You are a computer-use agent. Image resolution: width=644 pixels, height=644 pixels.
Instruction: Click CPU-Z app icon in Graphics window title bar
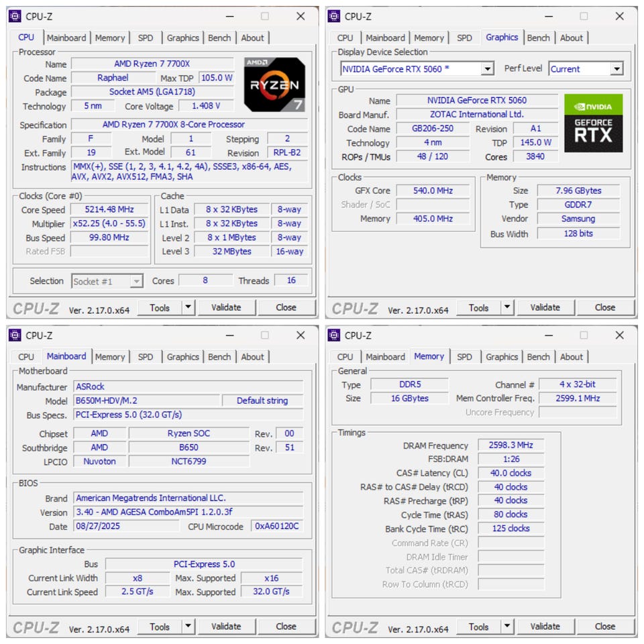pyautogui.click(x=334, y=16)
